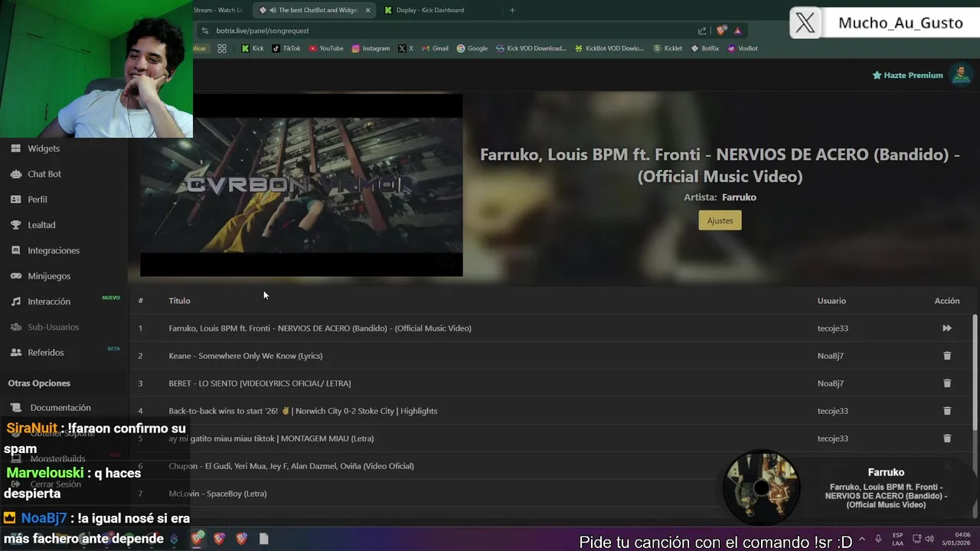Click the Usuario column header
Screen dimensions: 980x551
click(x=831, y=301)
